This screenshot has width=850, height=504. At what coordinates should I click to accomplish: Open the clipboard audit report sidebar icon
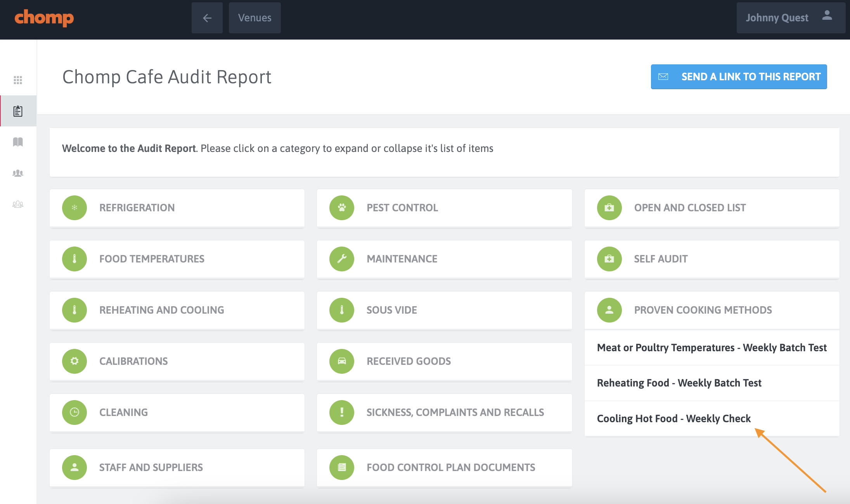[18, 111]
